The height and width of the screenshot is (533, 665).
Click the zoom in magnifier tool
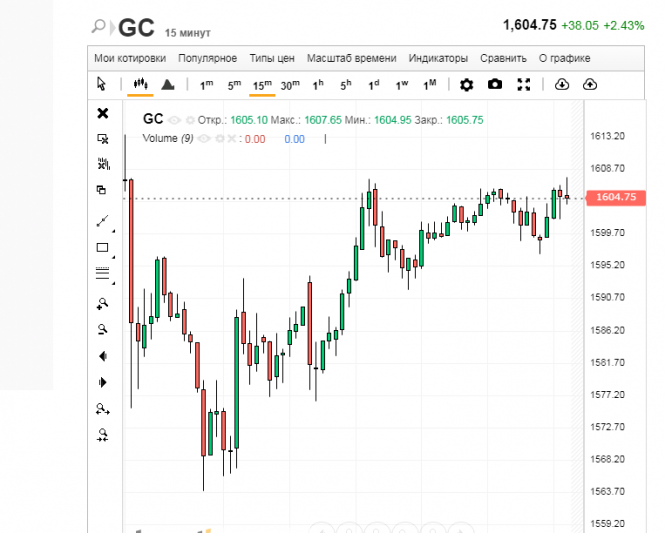(x=102, y=302)
